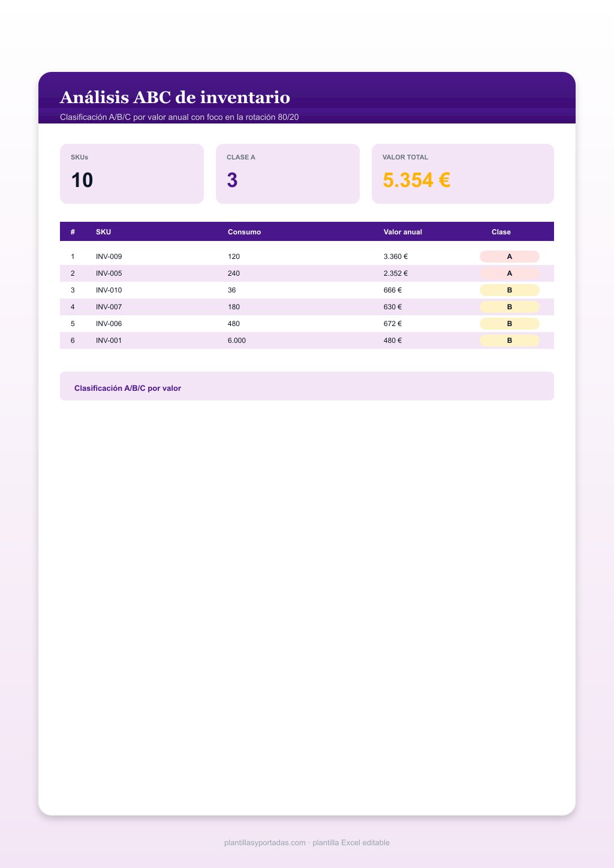Select SKU cell INV-009

(109, 257)
